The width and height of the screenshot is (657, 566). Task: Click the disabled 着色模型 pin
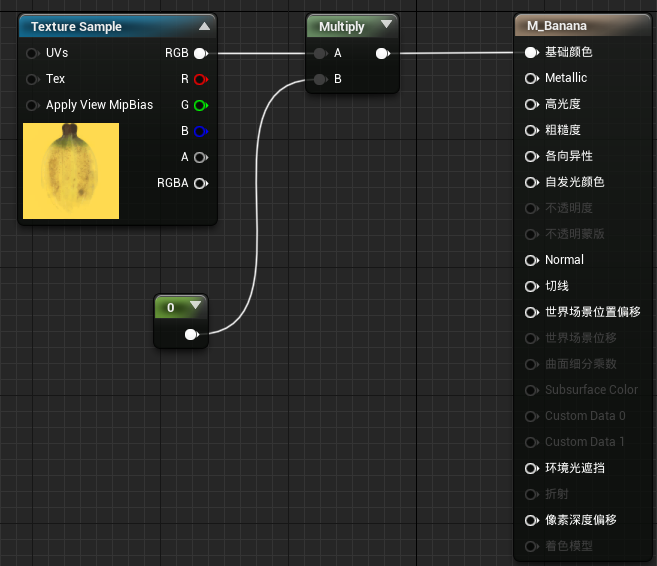[532, 546]
